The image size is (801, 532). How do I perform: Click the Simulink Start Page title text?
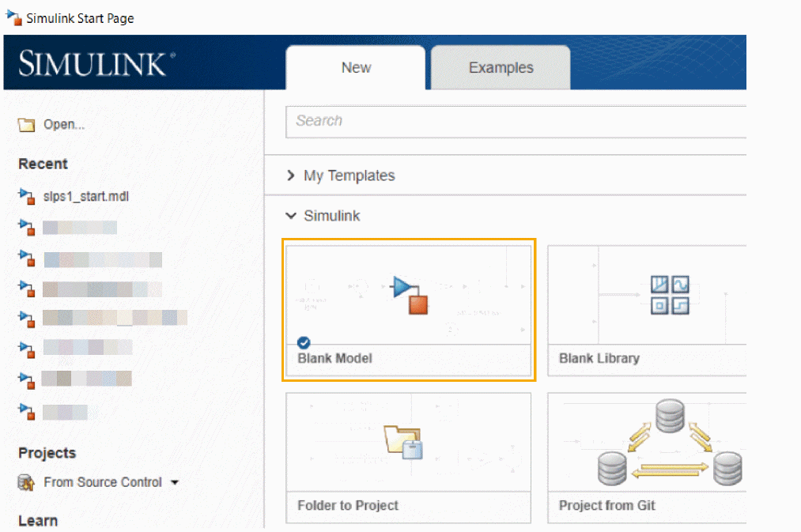(x=80, y=18)
